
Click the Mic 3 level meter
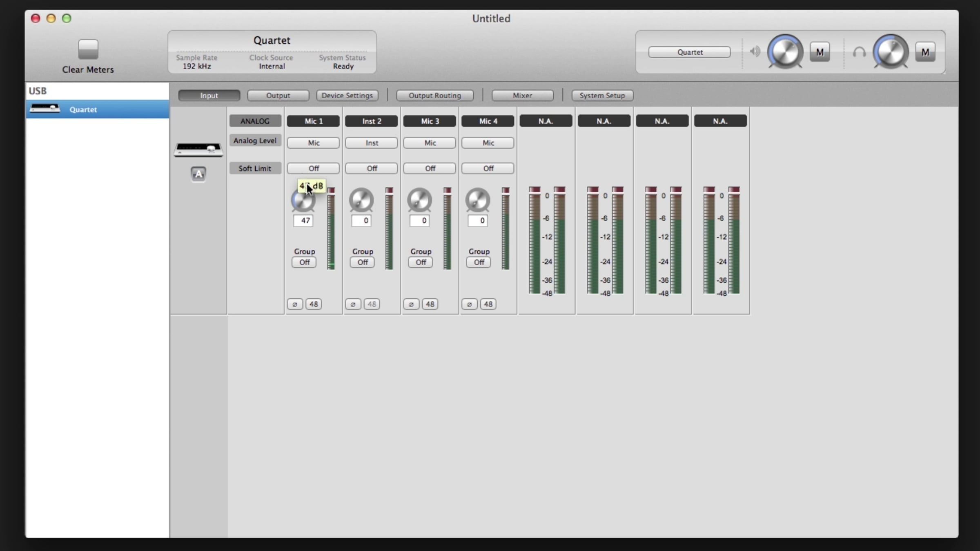(x=448, y=229)
